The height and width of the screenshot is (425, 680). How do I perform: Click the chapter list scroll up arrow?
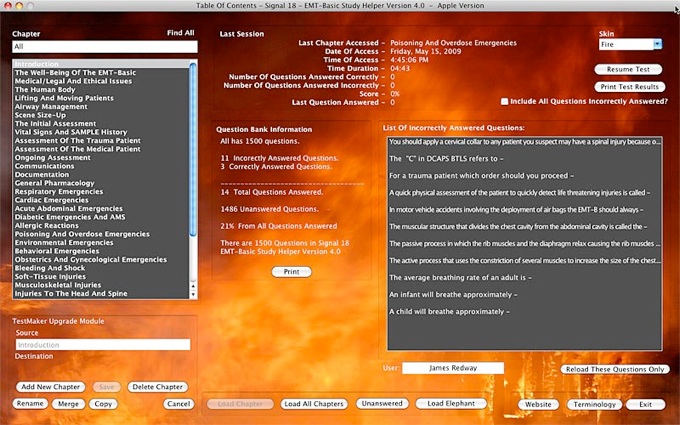tap(193, 286)
